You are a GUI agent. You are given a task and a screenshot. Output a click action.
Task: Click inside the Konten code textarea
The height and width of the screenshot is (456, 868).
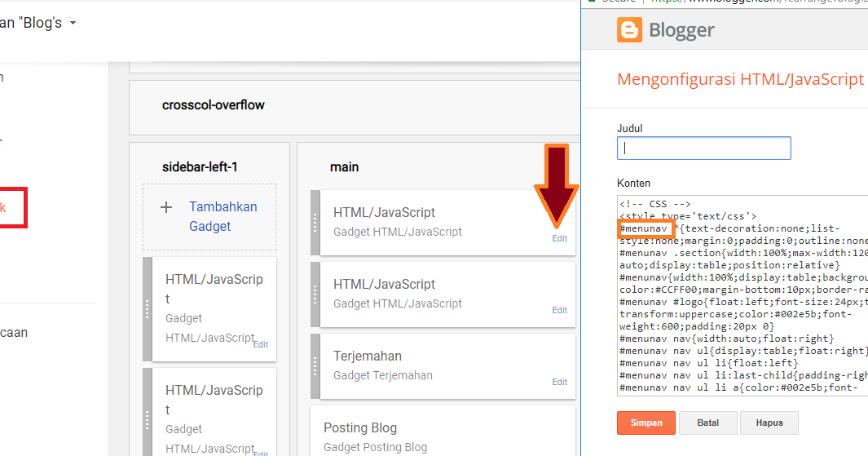(742, 295)
